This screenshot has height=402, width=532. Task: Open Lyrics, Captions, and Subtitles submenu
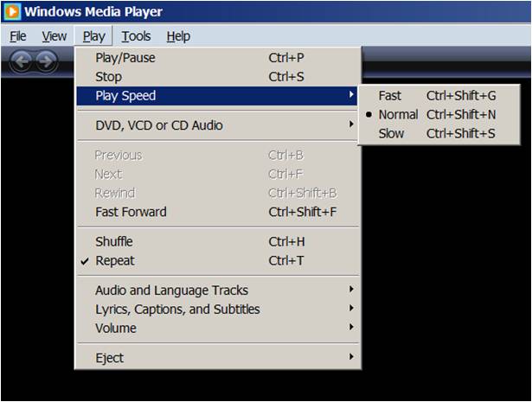tap(177, 309)
